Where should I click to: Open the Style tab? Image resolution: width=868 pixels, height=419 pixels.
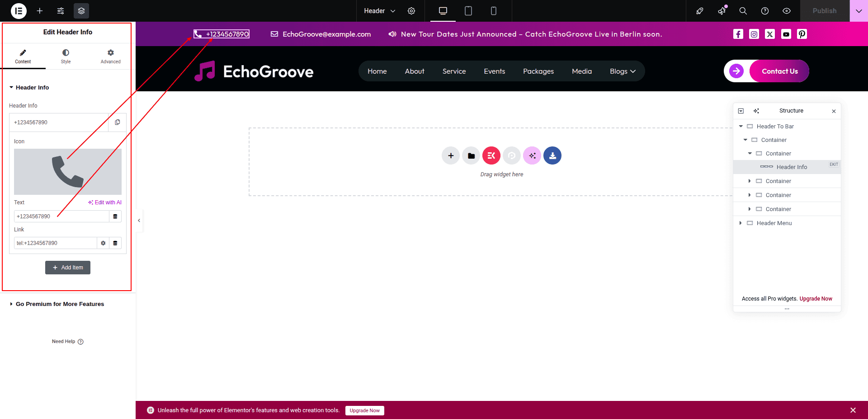pyautogui.click(x=66, y=56)
